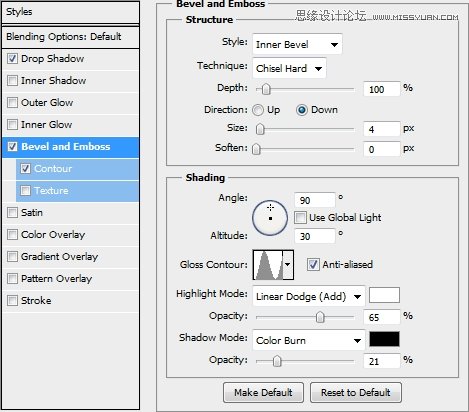The height and width of the screenshot is (412, 469).
Task: Enable the Color Overlay checkbox
Action: (x=12, y=235)
